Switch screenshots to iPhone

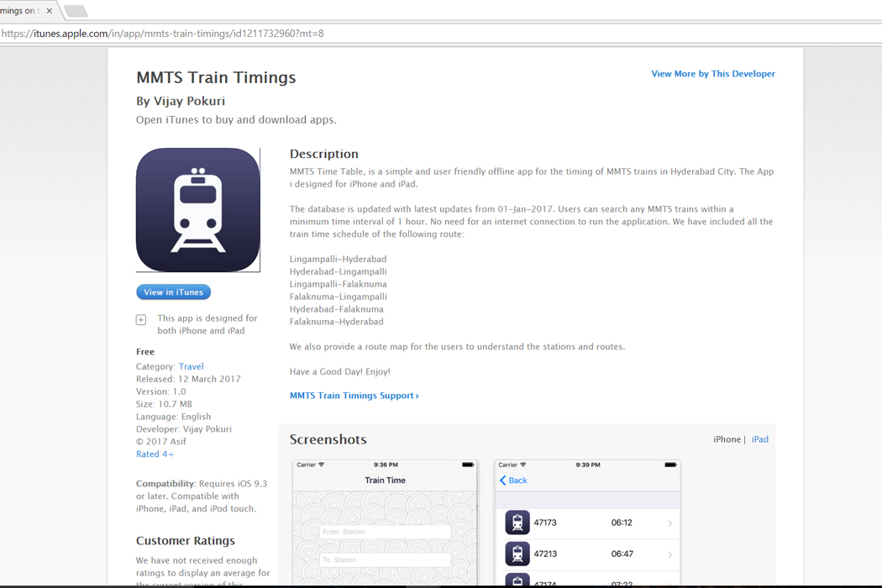[727, 439]
